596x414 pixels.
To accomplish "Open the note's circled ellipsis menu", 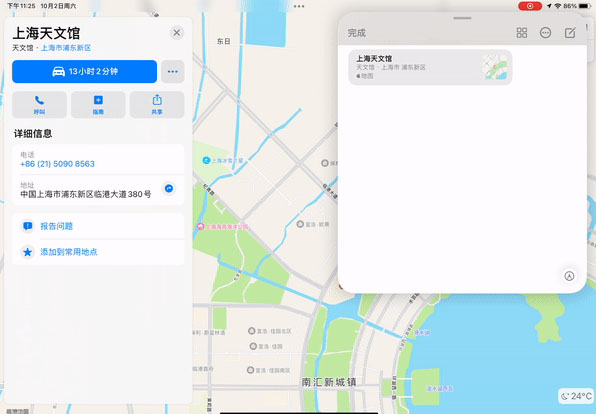I will [x=545, y=33].
